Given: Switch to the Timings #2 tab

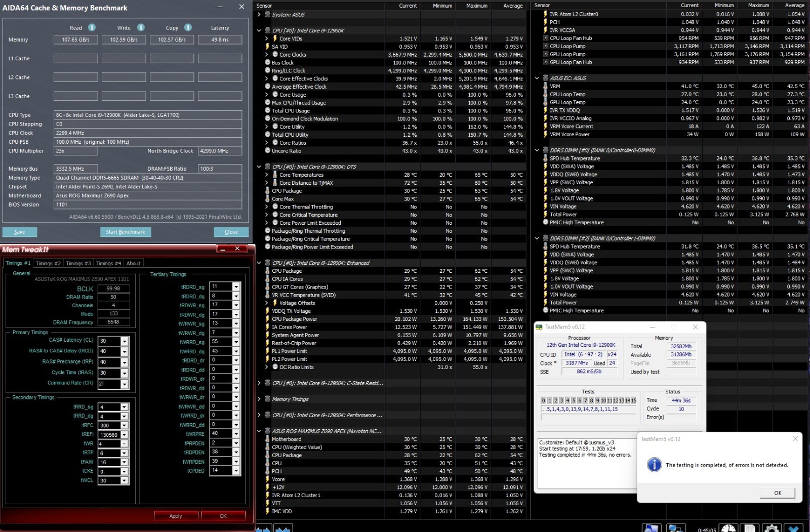Looking at the screenshot, I should [x=48, y=263].
